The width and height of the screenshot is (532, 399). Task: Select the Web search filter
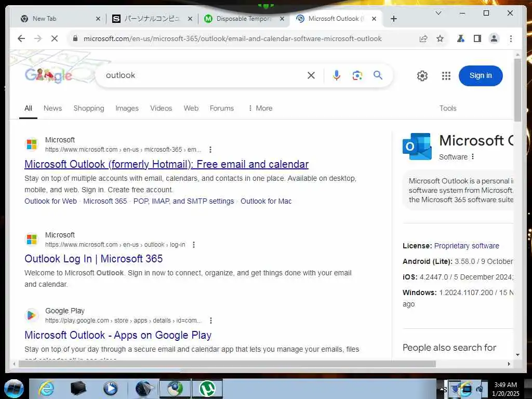coord(191,108)
